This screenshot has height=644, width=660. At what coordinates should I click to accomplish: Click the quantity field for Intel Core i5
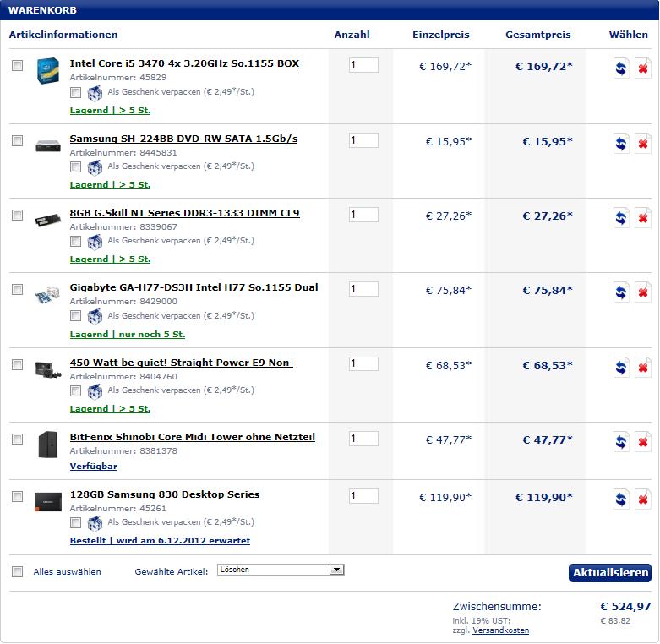[x=363, y=65]
